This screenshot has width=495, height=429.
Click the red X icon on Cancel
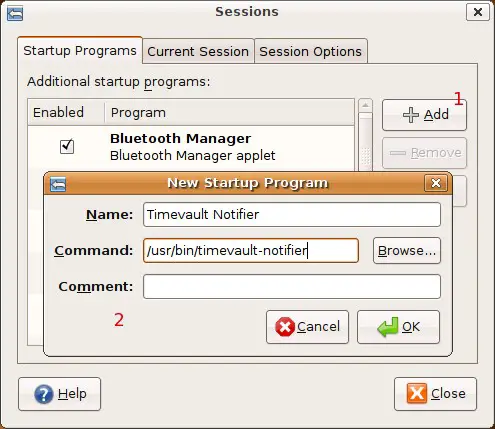285,327
